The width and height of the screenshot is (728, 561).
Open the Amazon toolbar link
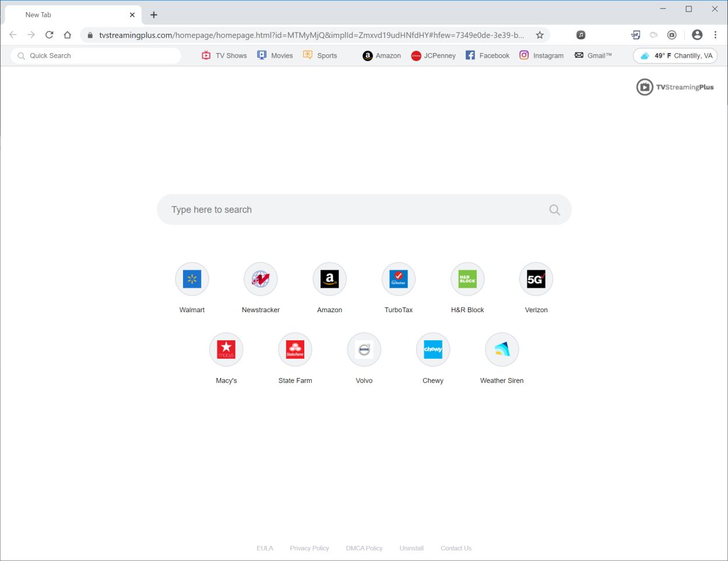click(382, 56)
